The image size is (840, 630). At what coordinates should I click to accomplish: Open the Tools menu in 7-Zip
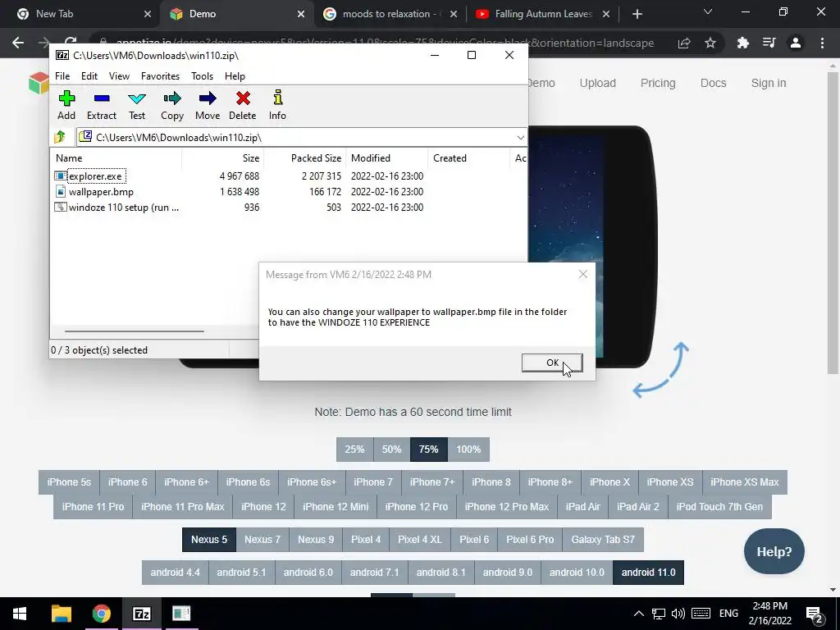click(x=202, y=76)
